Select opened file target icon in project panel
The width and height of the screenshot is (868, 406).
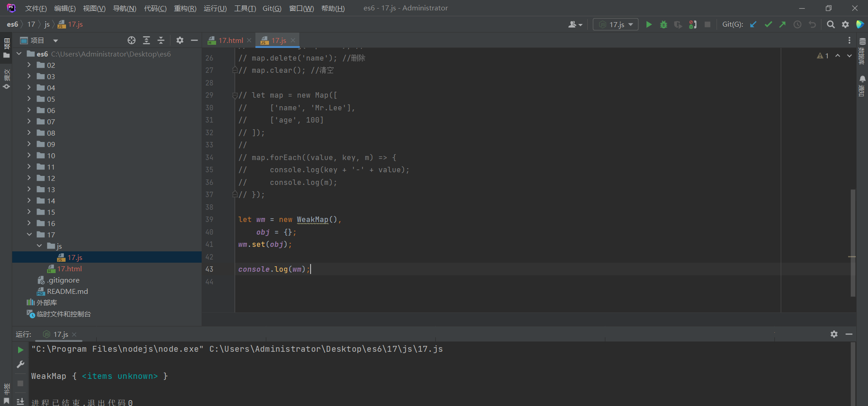pos(132,40)
